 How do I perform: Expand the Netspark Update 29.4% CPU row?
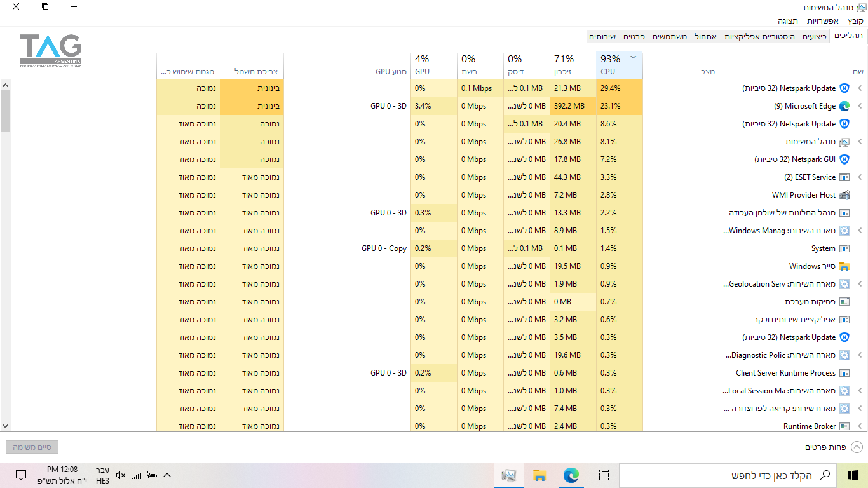click(860, 88)
